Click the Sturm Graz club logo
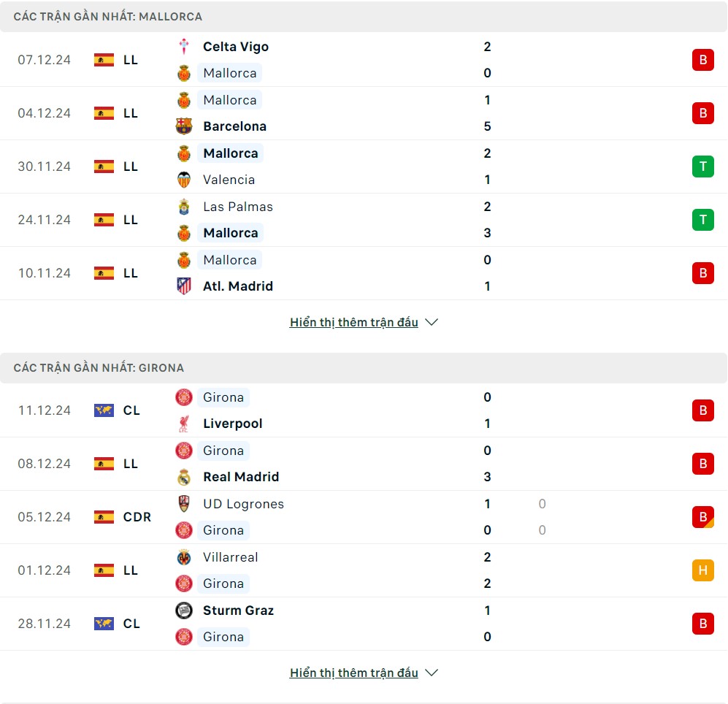This screenshot has height=704, width=728. pos(184,611)
